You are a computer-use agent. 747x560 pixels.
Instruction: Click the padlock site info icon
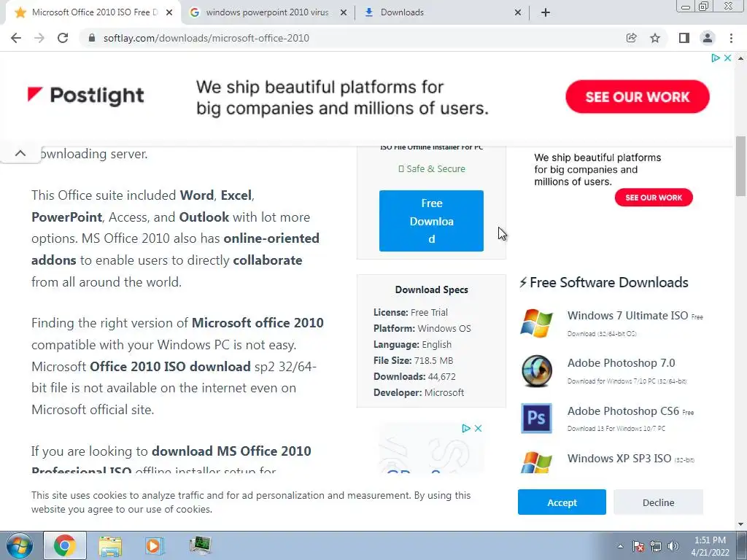pos(93,38)
